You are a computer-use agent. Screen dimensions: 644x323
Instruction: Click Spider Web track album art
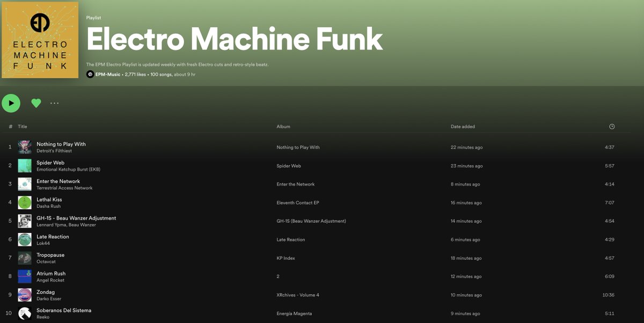tap(25, 165)
